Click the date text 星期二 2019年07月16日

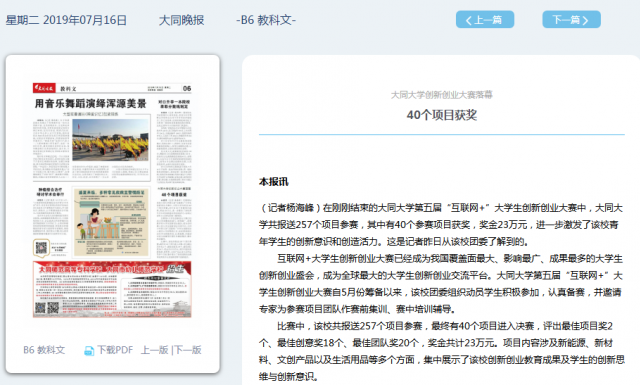pos(66,20)
